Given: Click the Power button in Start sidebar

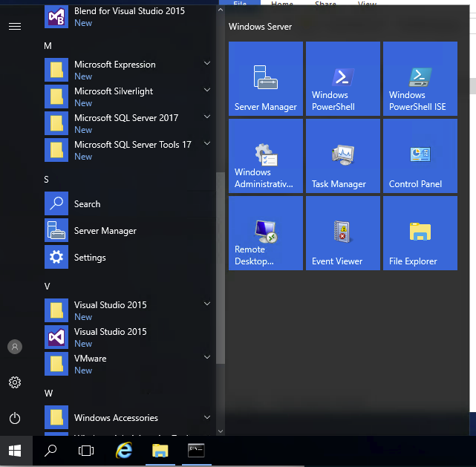Looking at the screenshot, I should coord(15,418).
